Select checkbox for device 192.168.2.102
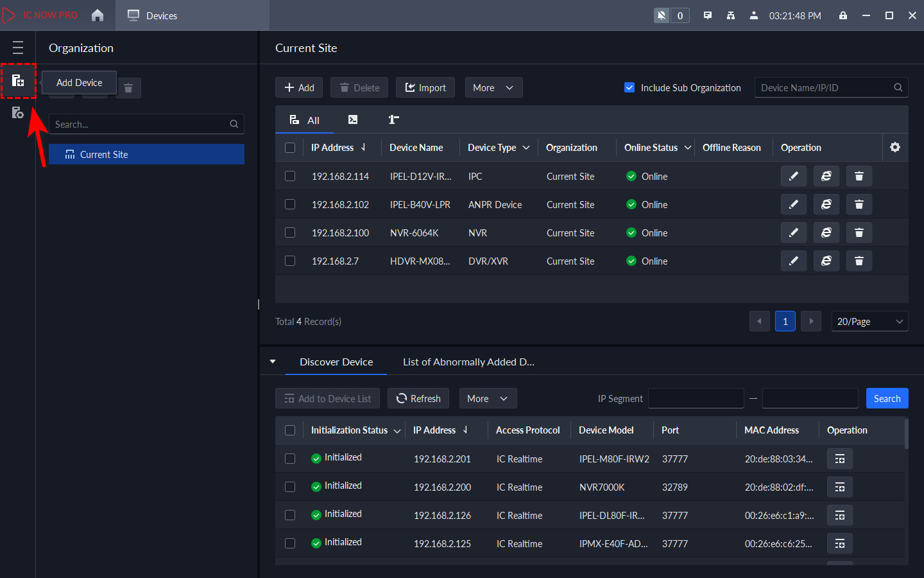The image size is (924, 578). point(290,204)
